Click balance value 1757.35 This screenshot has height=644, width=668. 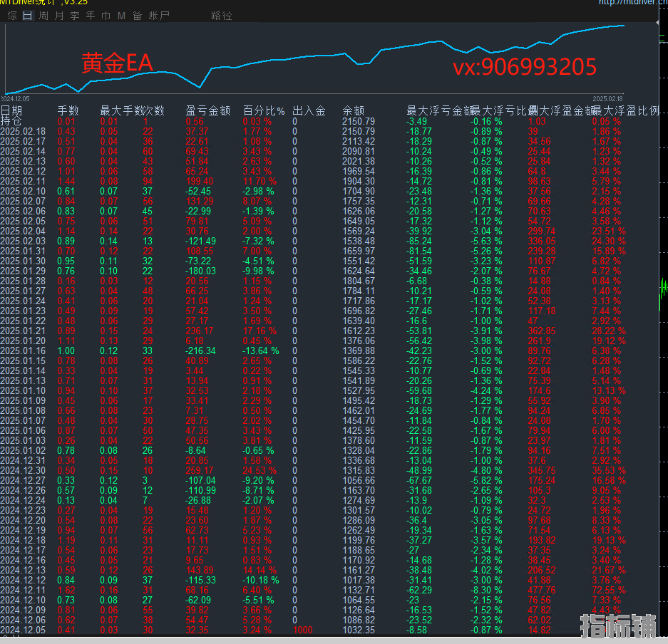pos(359,201)
